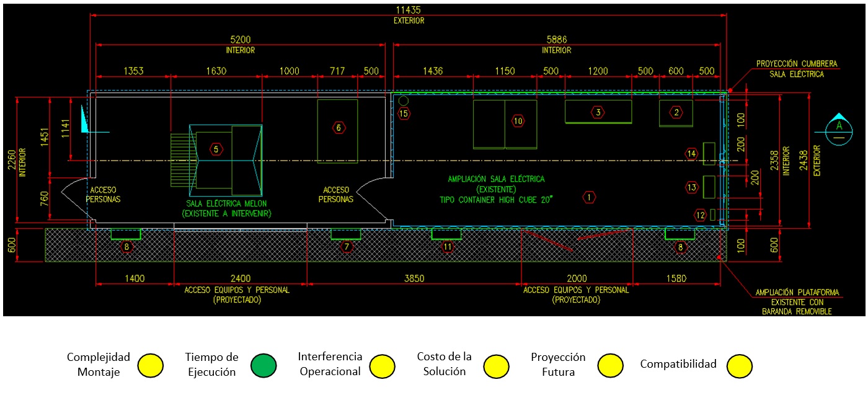
Task: Click the Proyección Futura legend label
Action: (x=558, y=364)
